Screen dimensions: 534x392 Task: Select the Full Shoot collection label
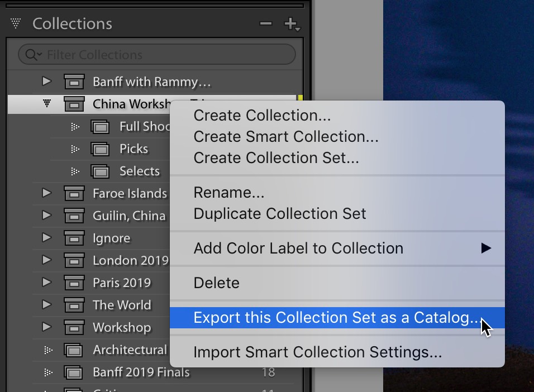point(145,126)
